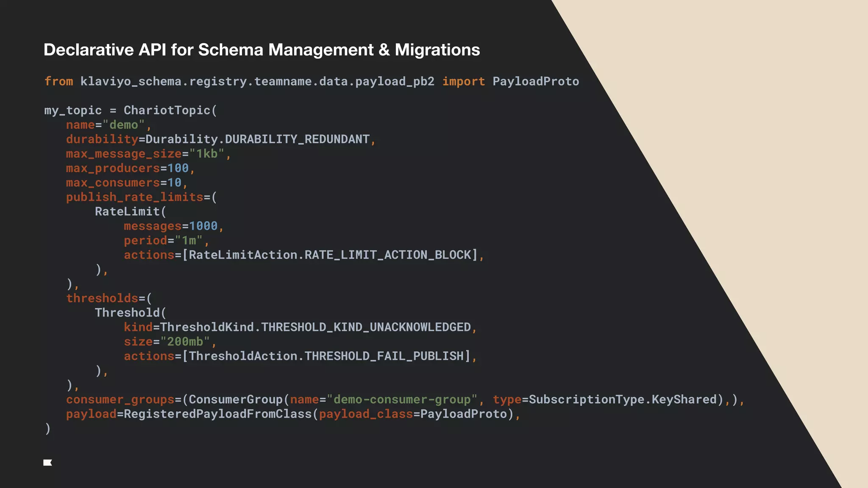Click the publish_rate_limits parameter
Viewport: 868px width, 488px height.
pyautogui.click(x=134, y=197)
